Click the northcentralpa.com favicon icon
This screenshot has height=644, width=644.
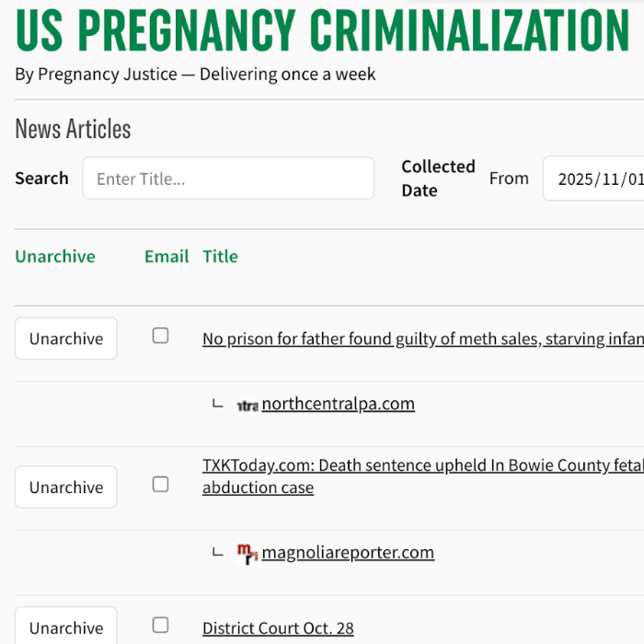[x=247, y=405]
